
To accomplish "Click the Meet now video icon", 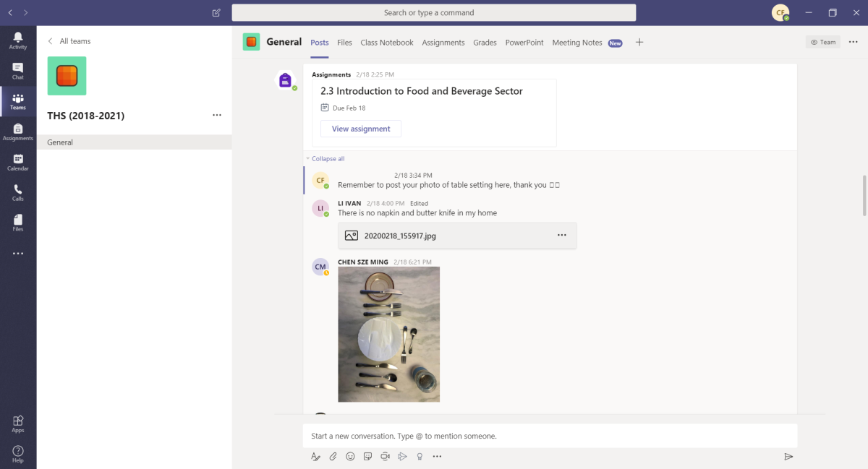I will coord(386,456).
